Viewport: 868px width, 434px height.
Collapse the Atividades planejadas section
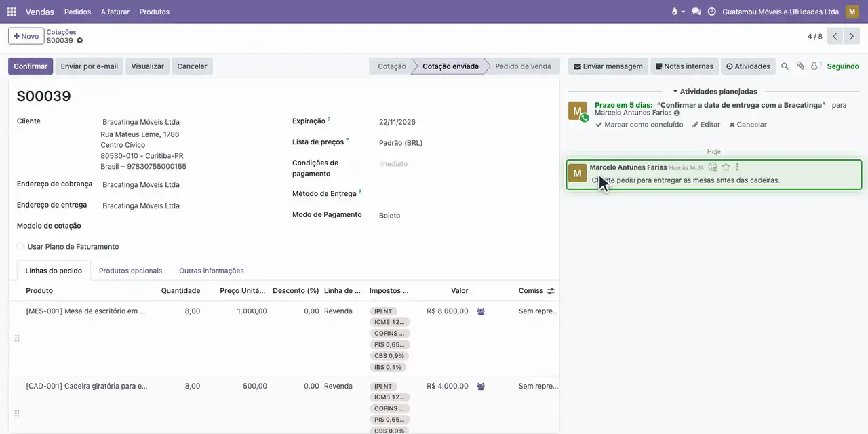[x=715, y=91]
